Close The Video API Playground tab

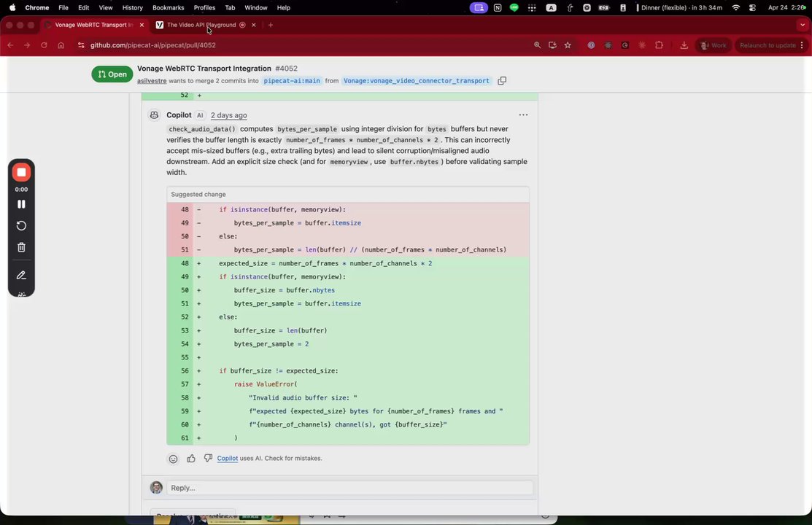point(253,25)
